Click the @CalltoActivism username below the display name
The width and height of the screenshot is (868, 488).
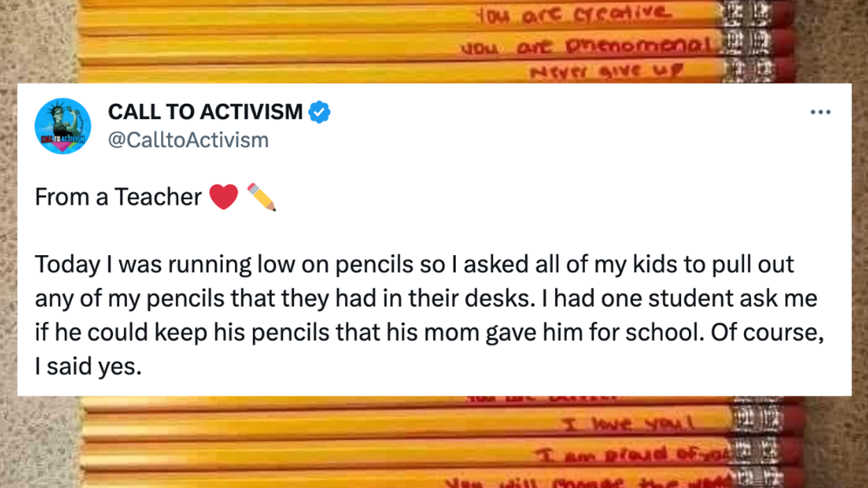click(x=187, y=139)
